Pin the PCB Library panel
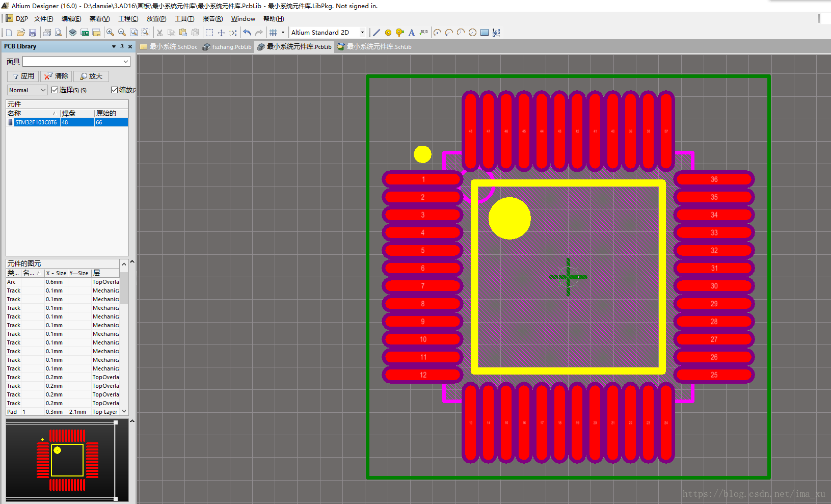Screen dimensions: 831x504 [x=122, y=46]
